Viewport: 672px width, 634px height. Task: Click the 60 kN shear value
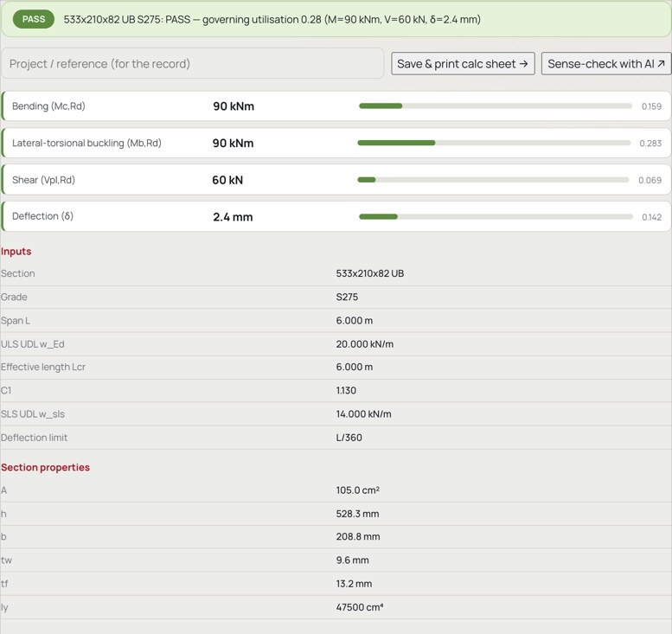227,180
